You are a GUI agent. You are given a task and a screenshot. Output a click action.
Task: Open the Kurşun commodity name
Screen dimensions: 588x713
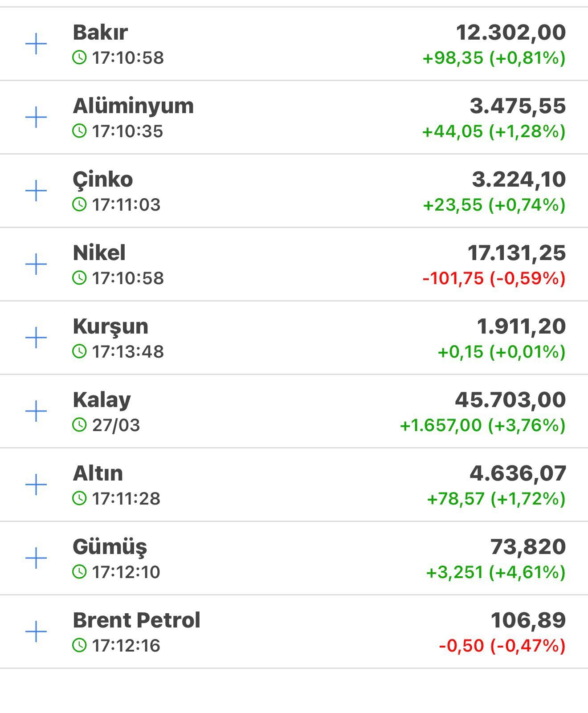(x=110, y=326)
